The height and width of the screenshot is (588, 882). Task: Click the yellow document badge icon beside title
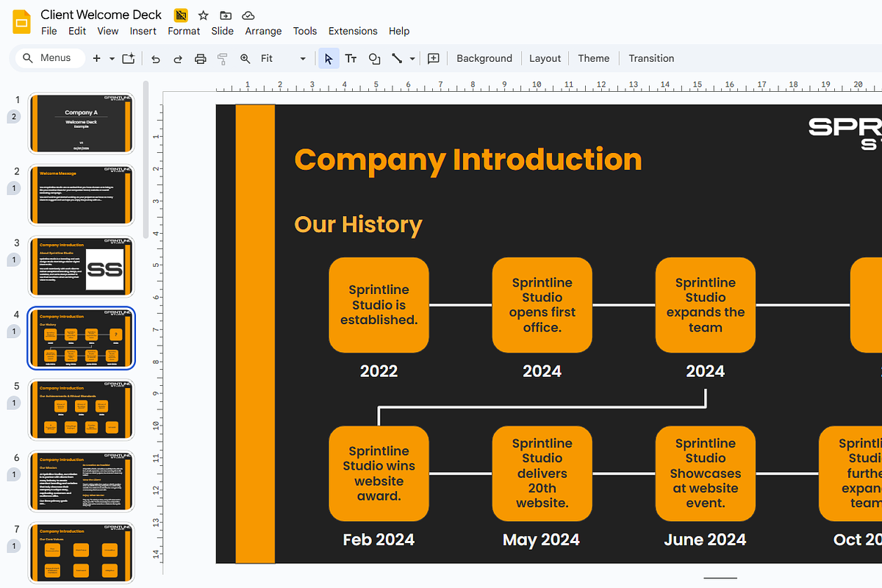pyautogui.click(x=181, y=15)
